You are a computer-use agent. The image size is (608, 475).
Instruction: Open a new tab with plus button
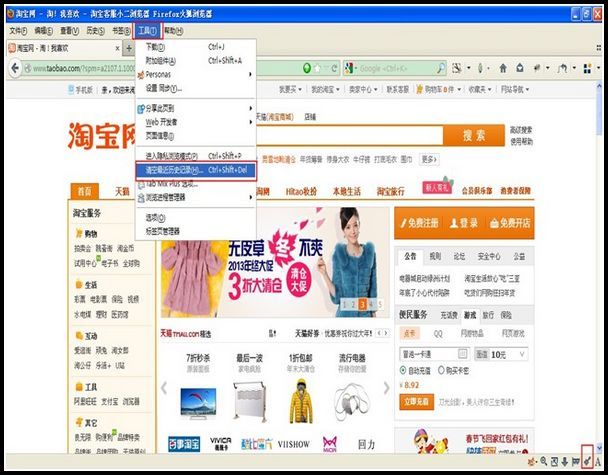point(129,48)
